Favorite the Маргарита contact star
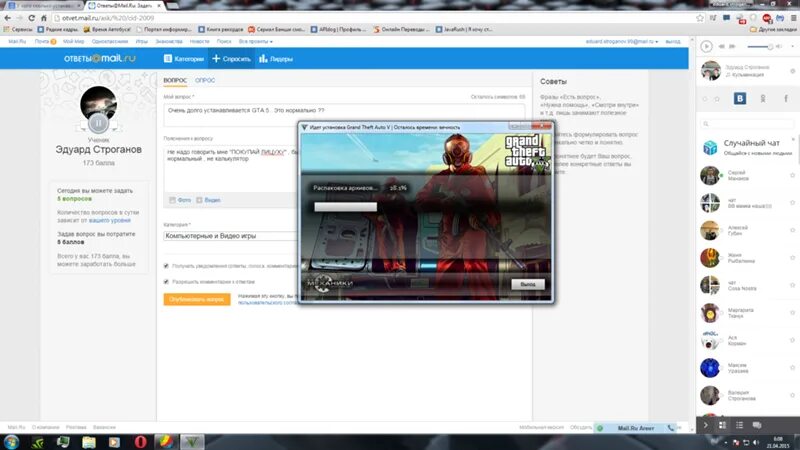 (792, 313)
